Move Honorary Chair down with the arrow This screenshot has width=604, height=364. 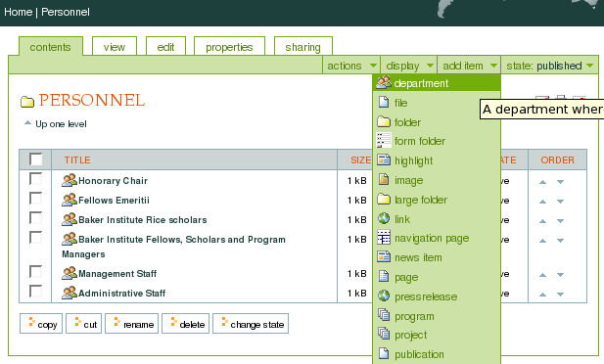(560, 182)
